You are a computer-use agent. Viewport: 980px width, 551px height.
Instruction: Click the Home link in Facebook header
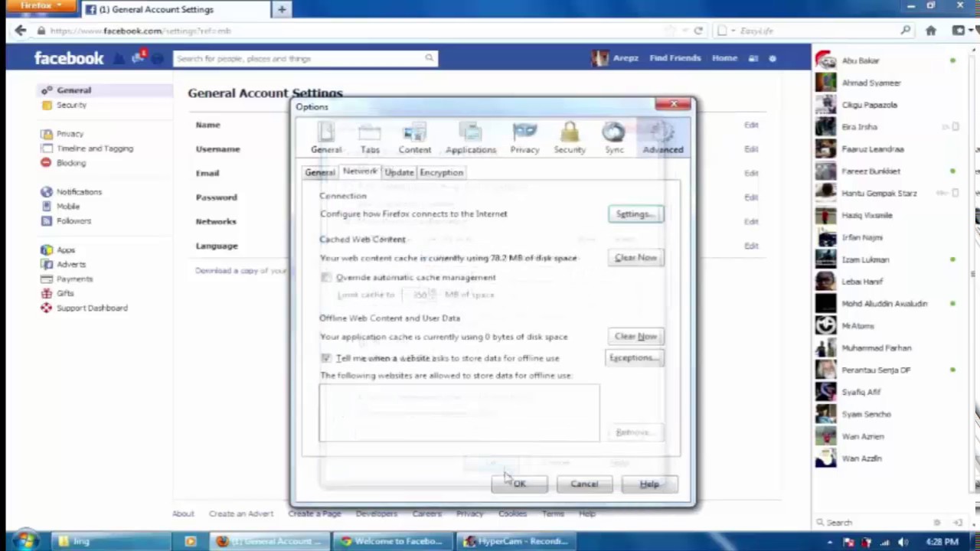click(724, 58)
